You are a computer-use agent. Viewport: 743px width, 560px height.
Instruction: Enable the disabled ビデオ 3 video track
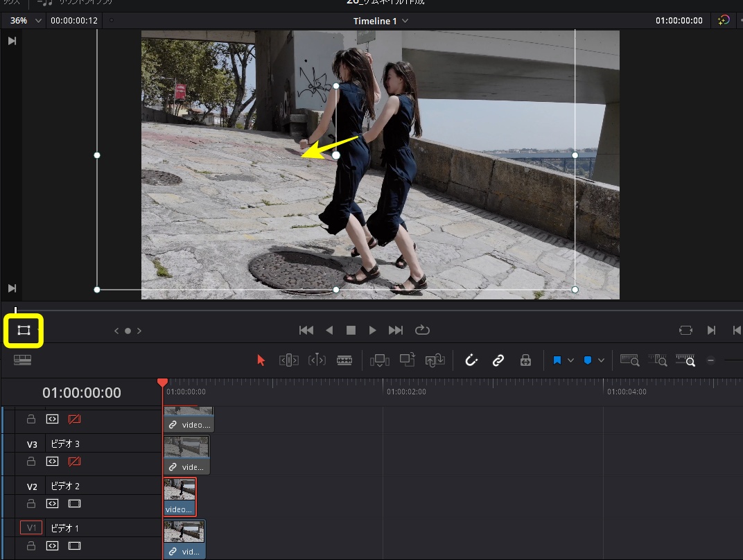click(74, 461)
